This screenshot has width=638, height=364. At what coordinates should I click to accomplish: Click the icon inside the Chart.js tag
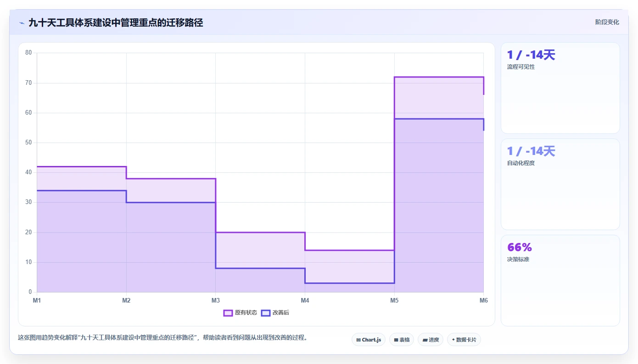[x=358, y=340]
